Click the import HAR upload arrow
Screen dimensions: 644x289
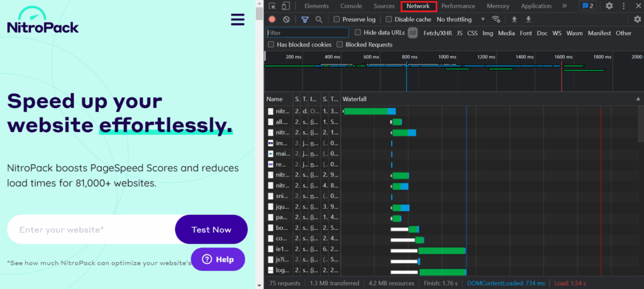coord(514,19)
